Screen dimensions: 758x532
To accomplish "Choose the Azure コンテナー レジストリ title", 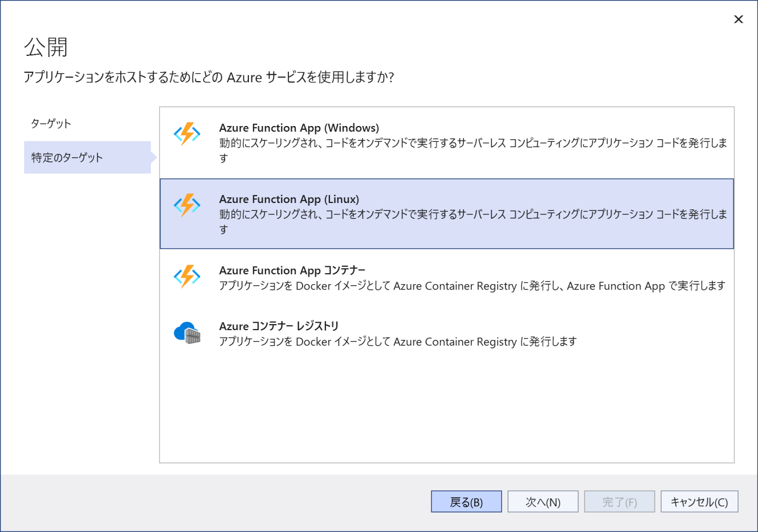I will click(x=279, y=326).
